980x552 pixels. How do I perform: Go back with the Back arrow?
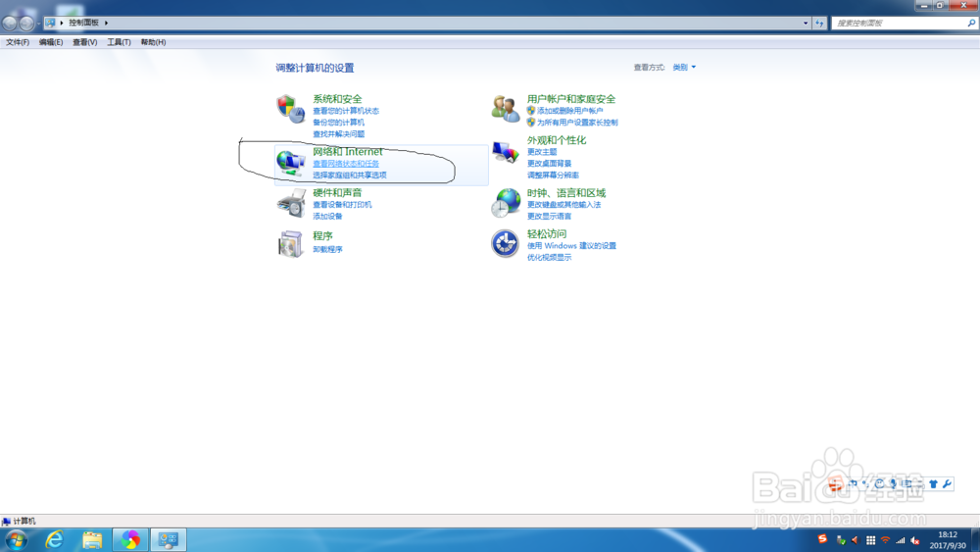(10, 24)
